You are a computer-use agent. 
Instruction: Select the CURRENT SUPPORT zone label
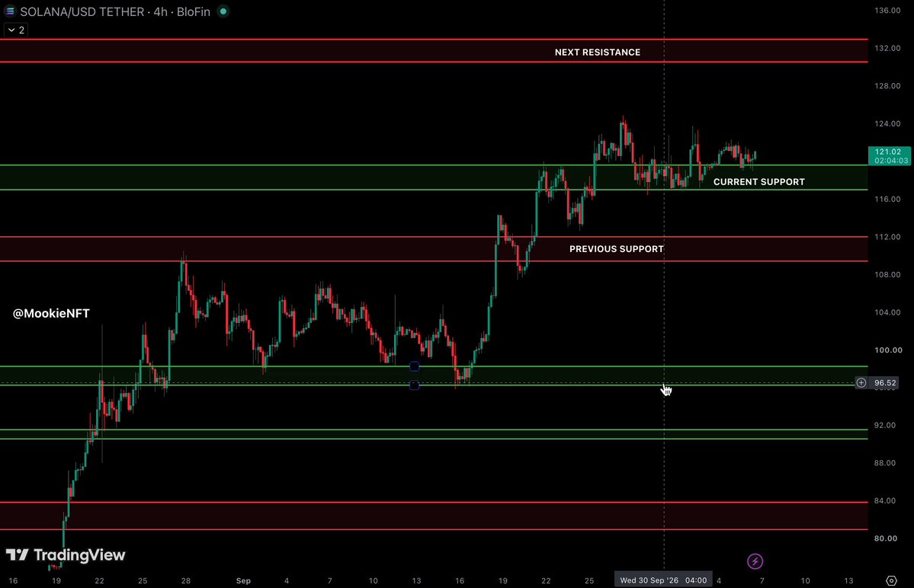pyautogui.click(x=759, y=181)
